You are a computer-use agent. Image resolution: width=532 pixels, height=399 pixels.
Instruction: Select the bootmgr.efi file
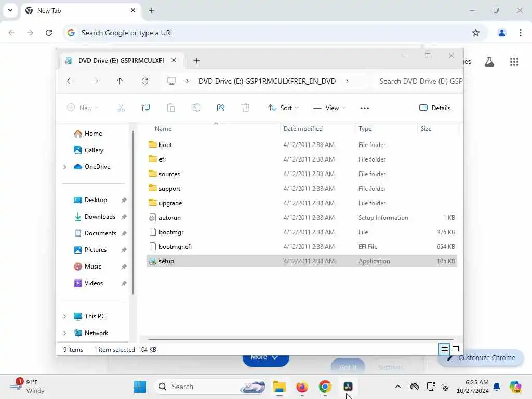click(302, 247)
